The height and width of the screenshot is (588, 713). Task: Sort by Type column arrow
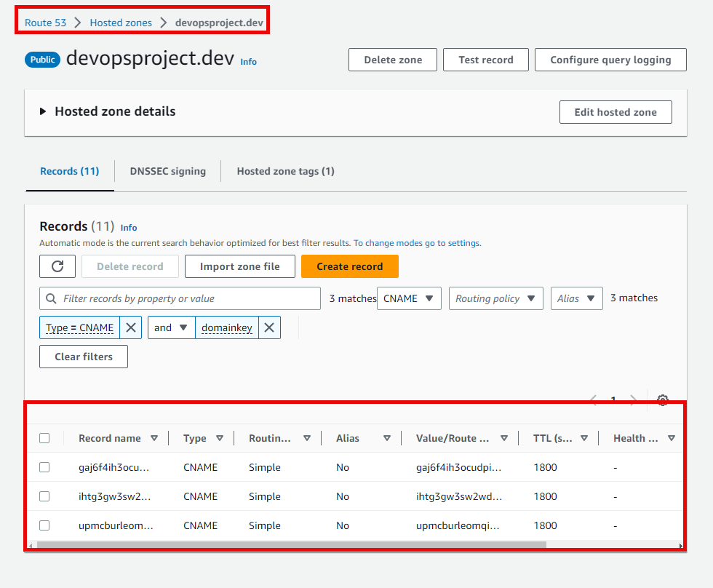(x=220, y=438)
